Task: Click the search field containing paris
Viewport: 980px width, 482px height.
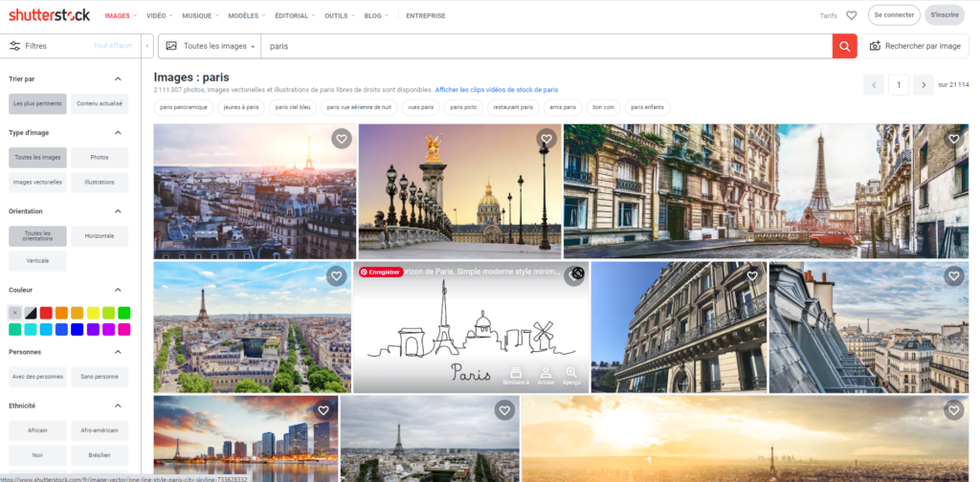Action: pos(546,46)
